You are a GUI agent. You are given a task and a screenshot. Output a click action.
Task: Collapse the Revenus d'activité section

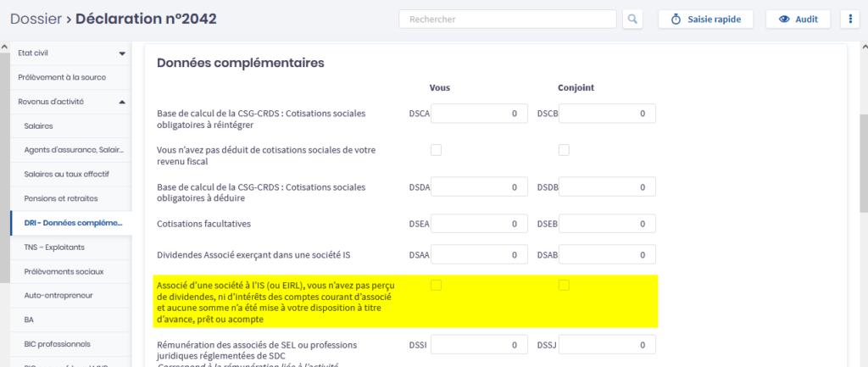(122, 102)
